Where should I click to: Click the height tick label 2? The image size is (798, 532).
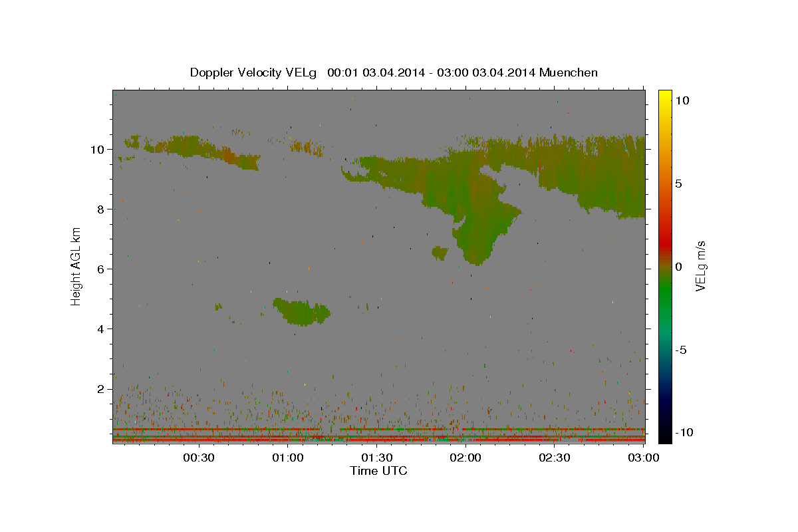point(102,388)
